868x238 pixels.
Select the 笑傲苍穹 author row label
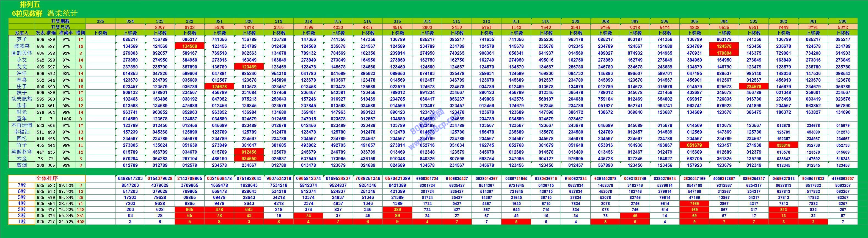[x=21, y=152]
